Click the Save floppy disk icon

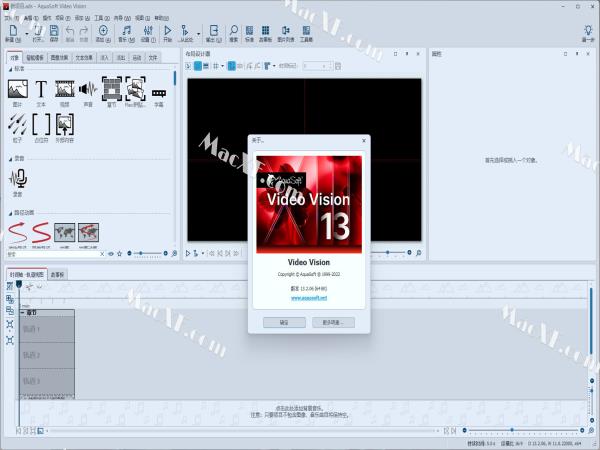pyautogui.click(x=54, y=31)
